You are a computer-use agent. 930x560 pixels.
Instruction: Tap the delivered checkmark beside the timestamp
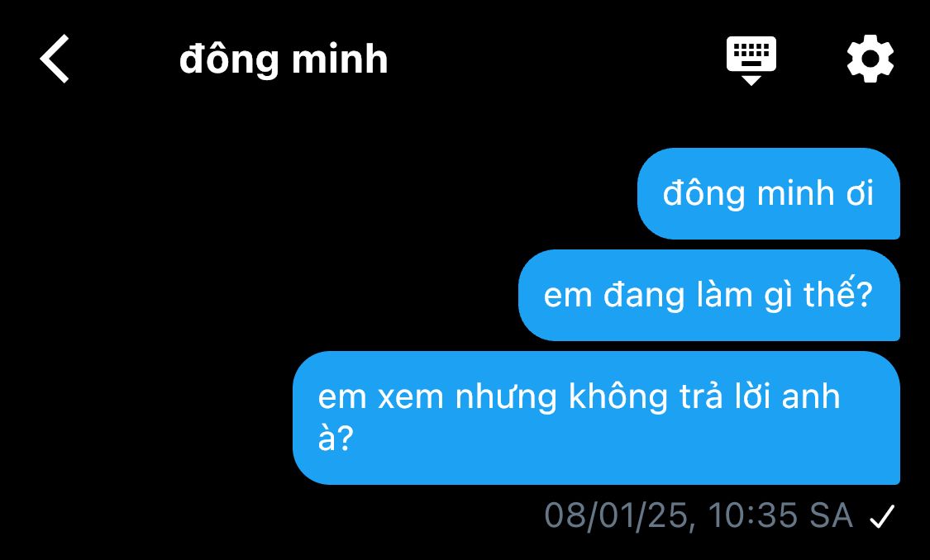coord(882,516)
